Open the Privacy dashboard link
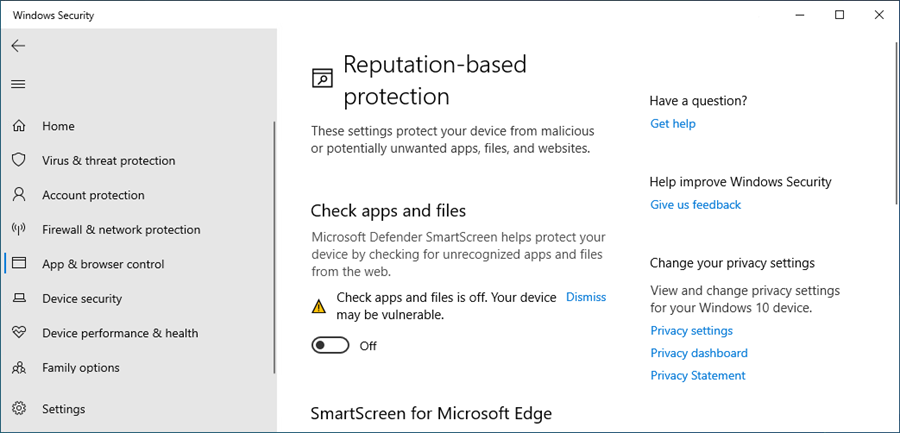Image resolution: width=900 pixels, height=433 pixels. (698, 353)
